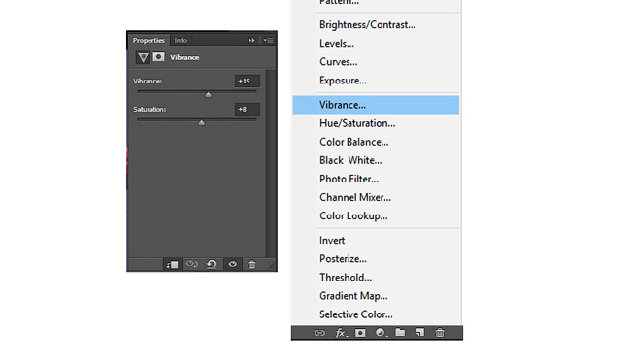Screen dimensions: 631x364
Task: Click the Vibrance adjustment triangle icon
Action: (x=143, y=57)
